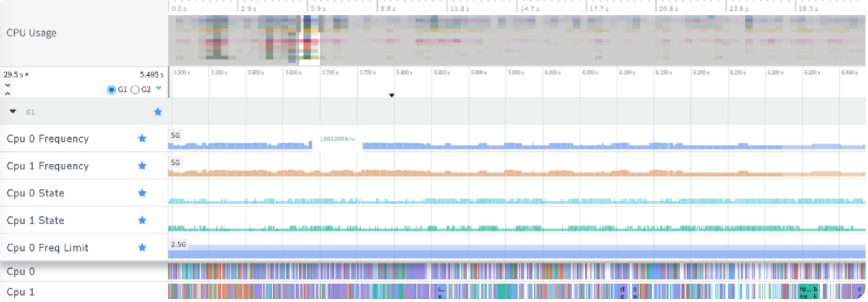Click the 5G label on Cpu 1 Frequency

tap(176, 163)
